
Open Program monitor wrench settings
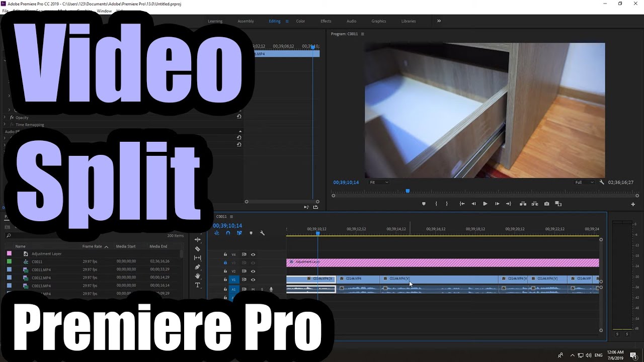click(602, 183)
